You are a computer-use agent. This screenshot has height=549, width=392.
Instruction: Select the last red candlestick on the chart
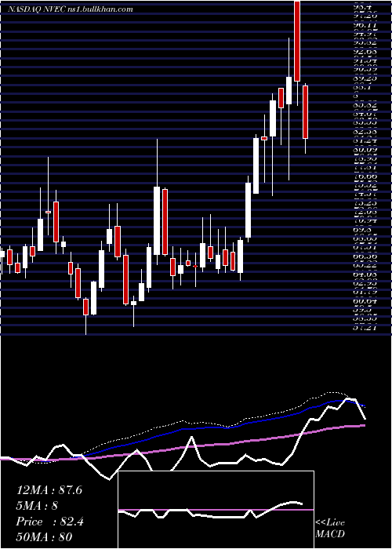point(305,112)
